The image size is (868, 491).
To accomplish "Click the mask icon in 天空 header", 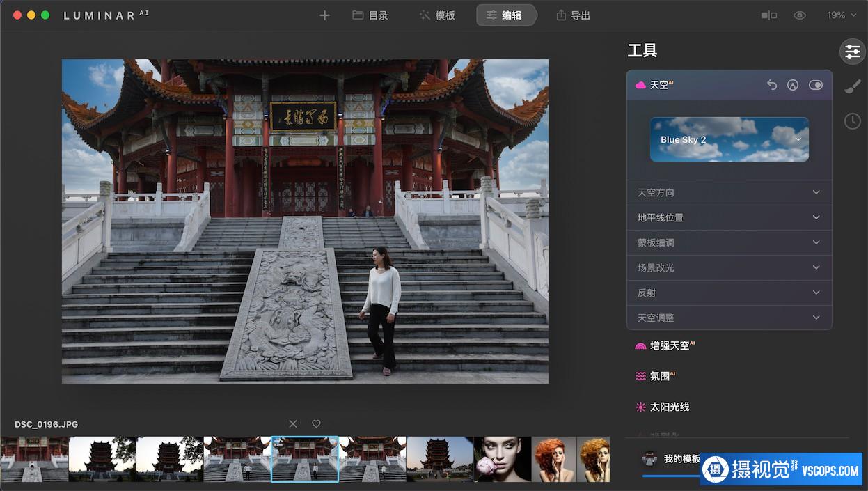I will (x=792, y=85).
